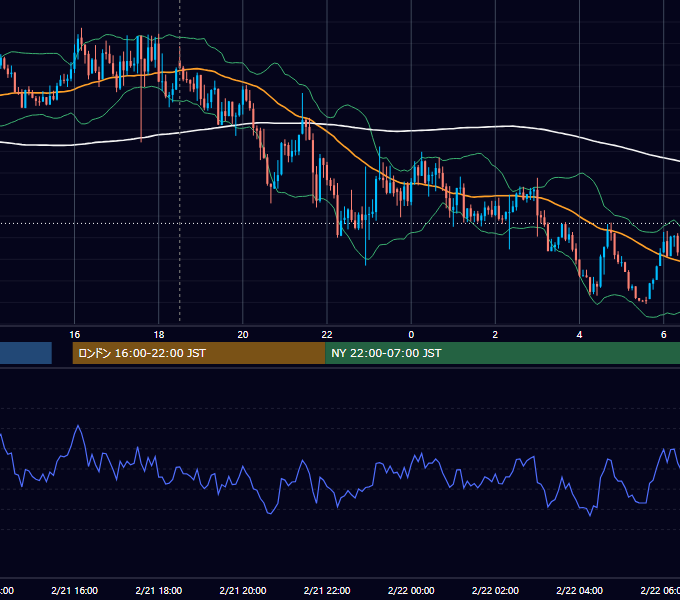Click the 6 hour axis label
Screen dimensions: 680x600
pyautogui.click(x=664, y=334)
